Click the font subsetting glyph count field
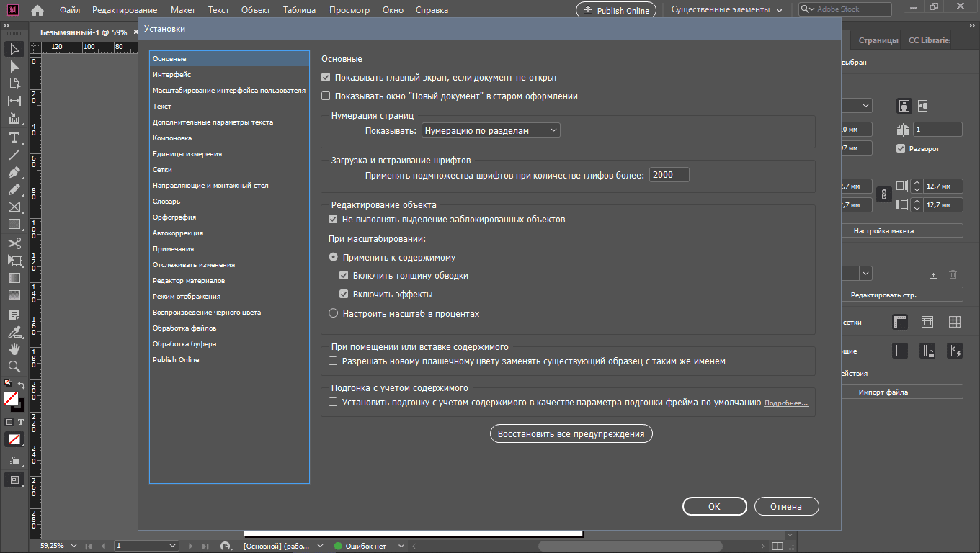 click(x=669, y=175)
